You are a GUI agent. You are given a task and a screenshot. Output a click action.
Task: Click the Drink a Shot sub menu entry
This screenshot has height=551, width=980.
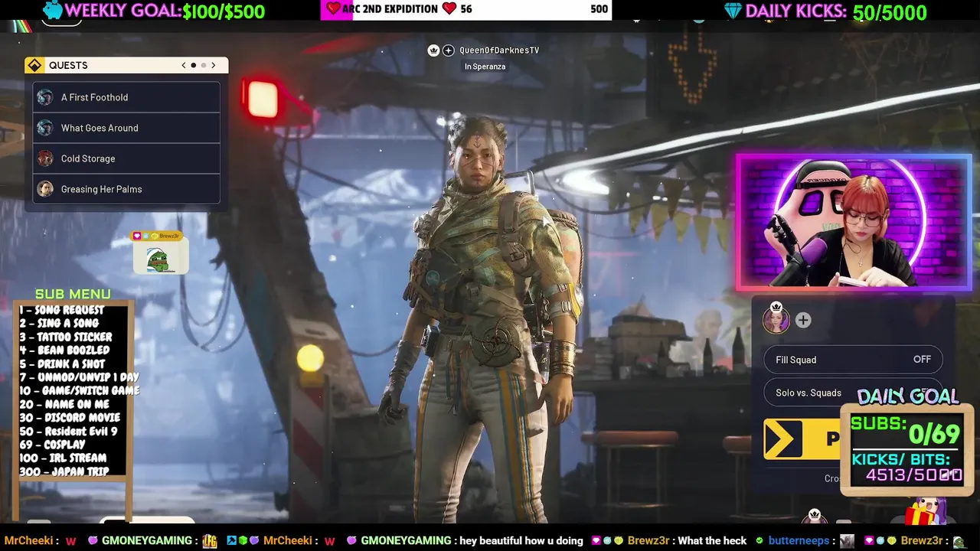pos(62,364)
